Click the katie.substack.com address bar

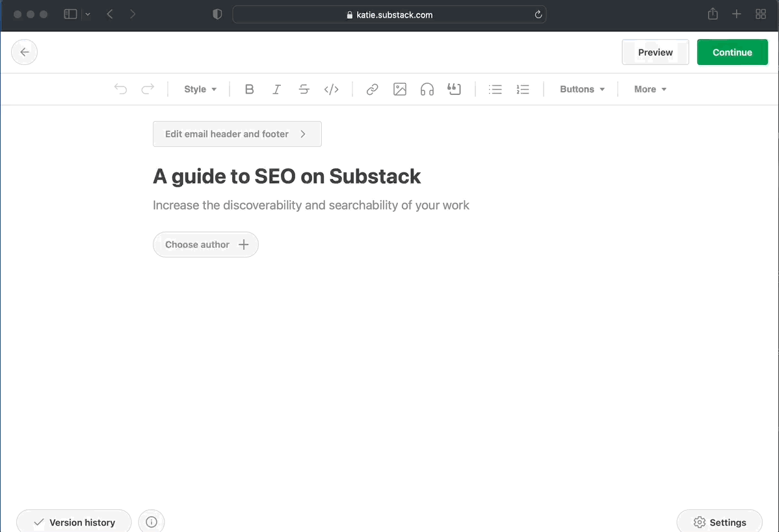click(x=389, y=14)
